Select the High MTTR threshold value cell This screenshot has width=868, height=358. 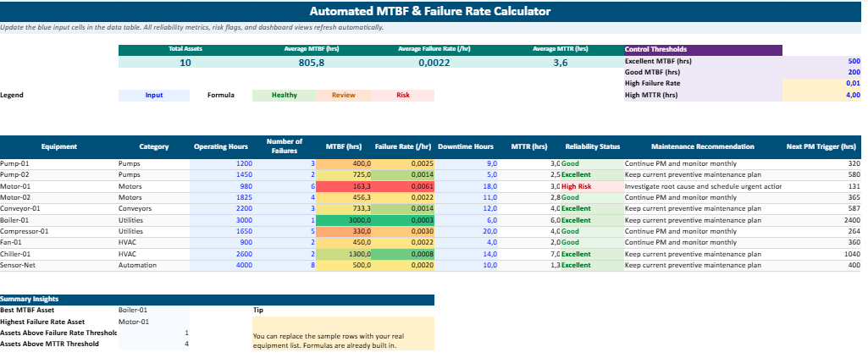821,95
